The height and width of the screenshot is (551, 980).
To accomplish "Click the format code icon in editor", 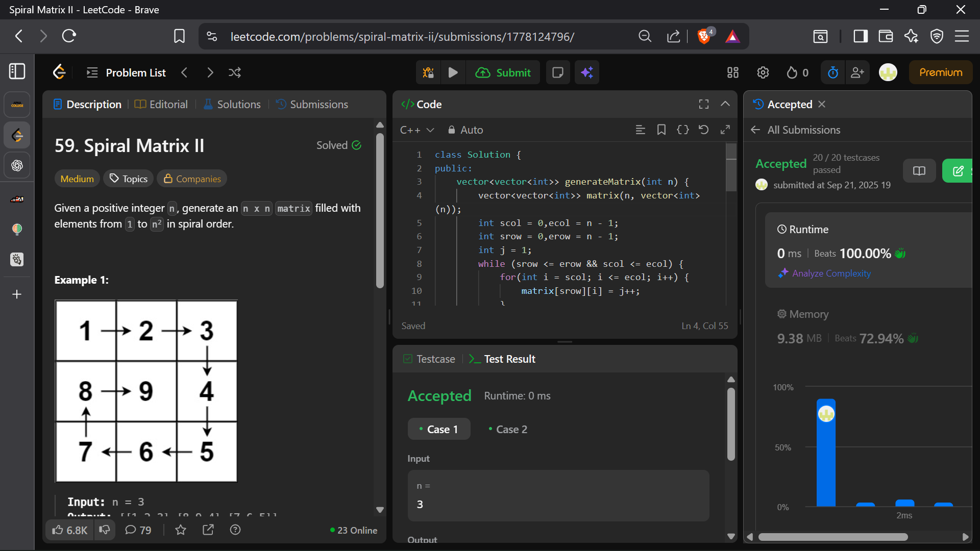I will (x=640, y=130).
